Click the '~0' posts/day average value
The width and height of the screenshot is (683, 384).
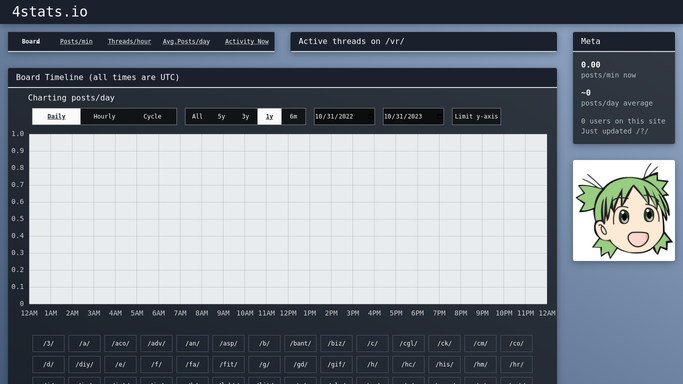tap(586, 93)
